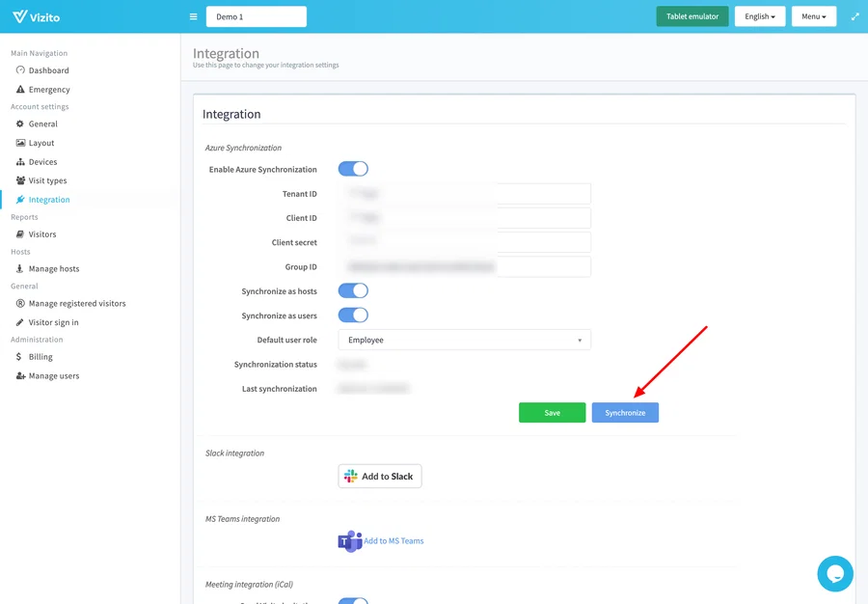Open the chat support bubble
Screen dimensions: 868x604
tap(834, 573)
